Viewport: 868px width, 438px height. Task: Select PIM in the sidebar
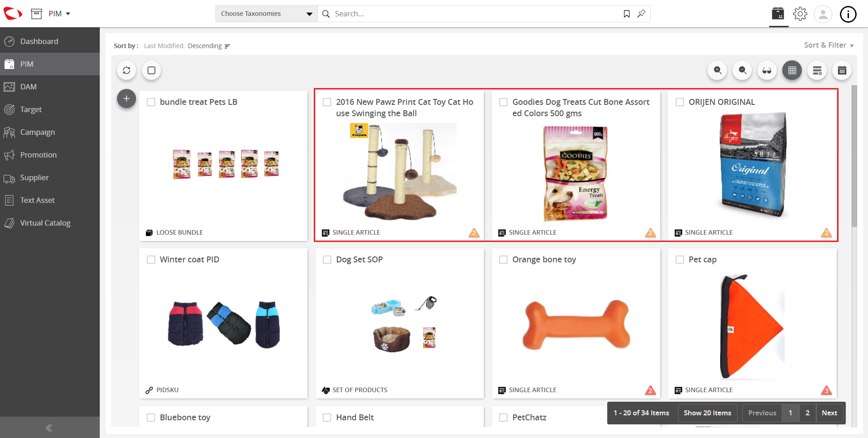click(50, 64)
